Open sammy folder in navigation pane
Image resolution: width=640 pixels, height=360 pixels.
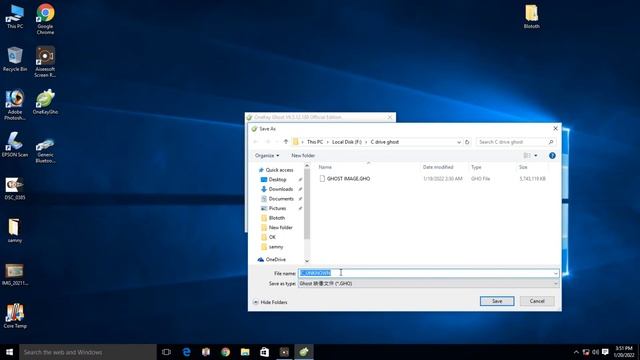(276, 247)
